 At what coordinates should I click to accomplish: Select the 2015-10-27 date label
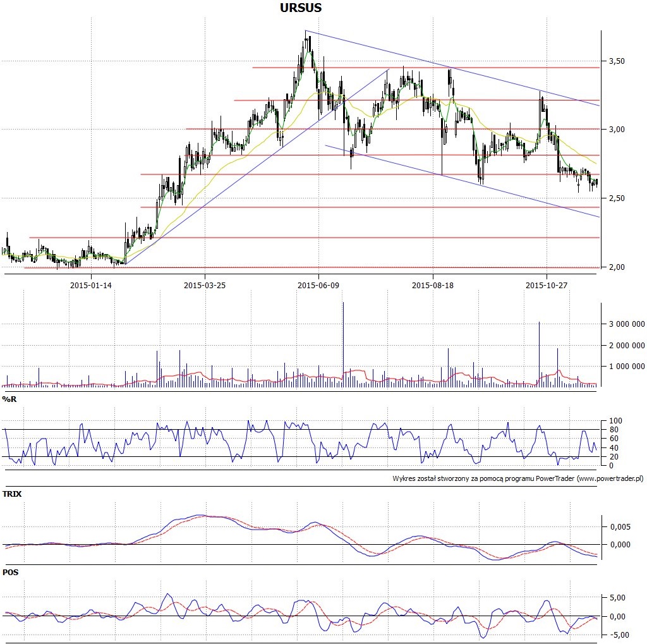tap(547, 285)
